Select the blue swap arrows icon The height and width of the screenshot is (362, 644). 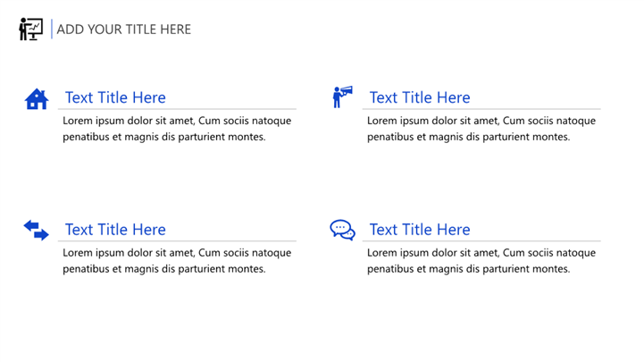tap(37, 231)
